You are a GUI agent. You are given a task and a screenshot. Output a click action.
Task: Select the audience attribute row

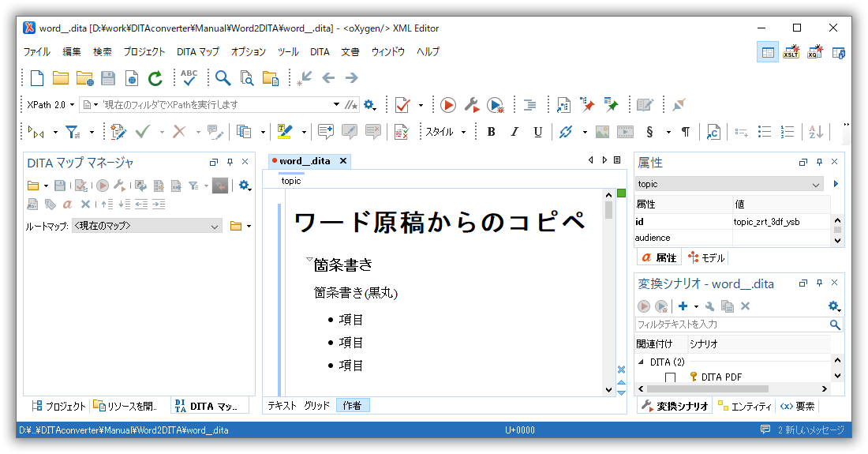(732, 238)
